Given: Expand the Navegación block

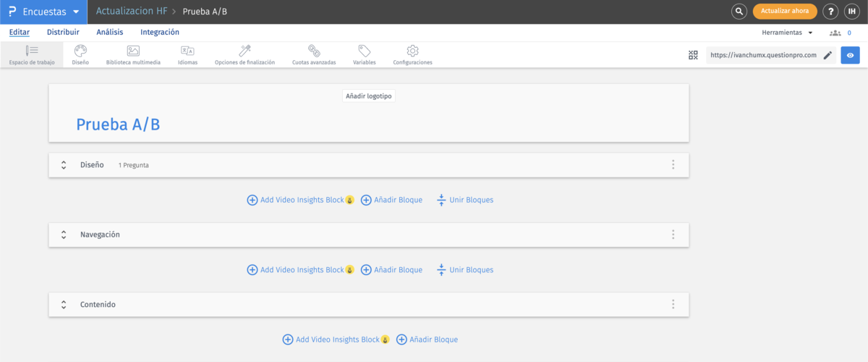Looking at the screenshot, I should point(64,235).
